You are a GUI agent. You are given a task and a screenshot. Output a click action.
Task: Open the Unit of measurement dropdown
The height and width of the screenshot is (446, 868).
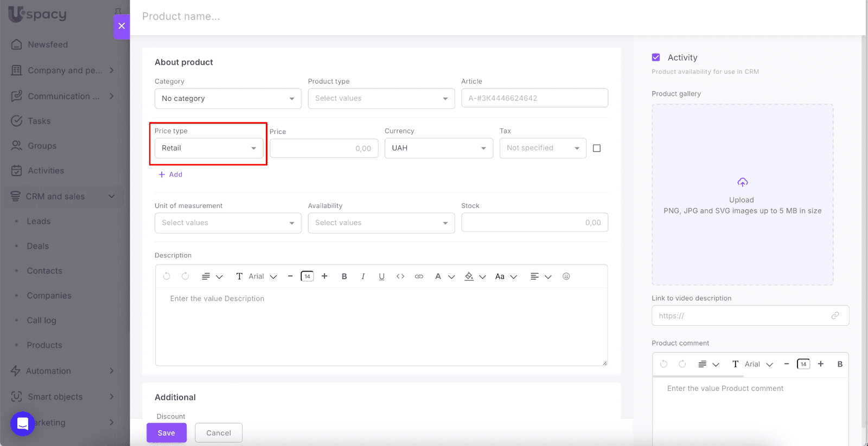tap(228, 223)
